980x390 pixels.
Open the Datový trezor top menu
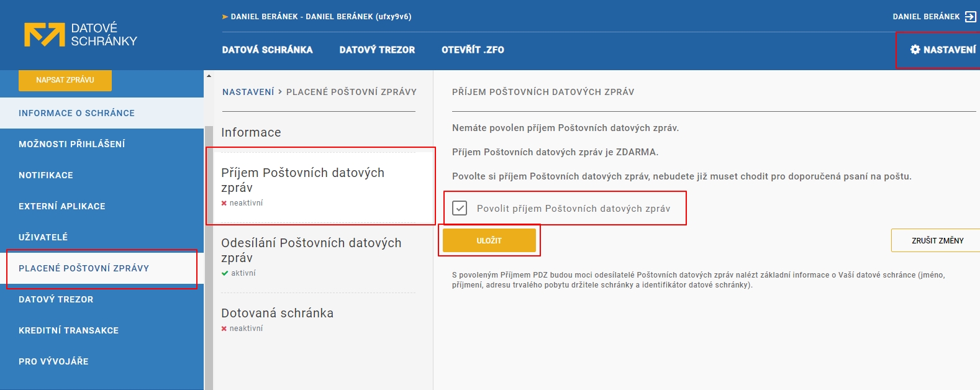(377, 50)
